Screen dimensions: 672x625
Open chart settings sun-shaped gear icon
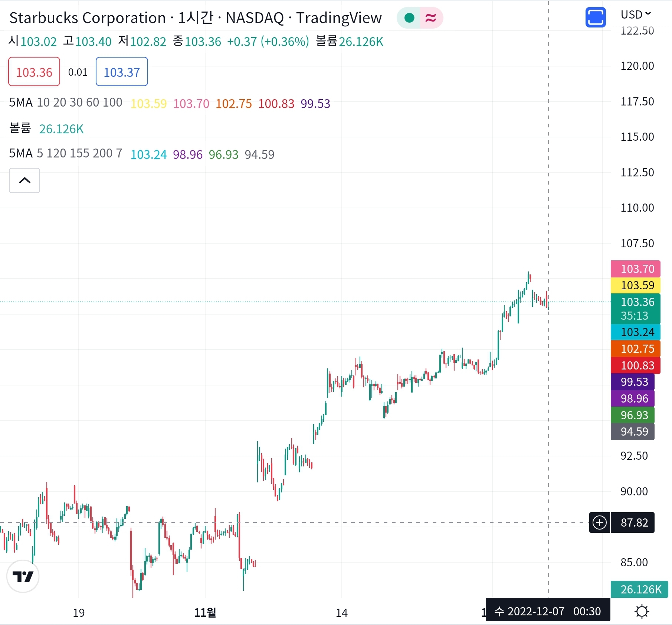(642, 611)
